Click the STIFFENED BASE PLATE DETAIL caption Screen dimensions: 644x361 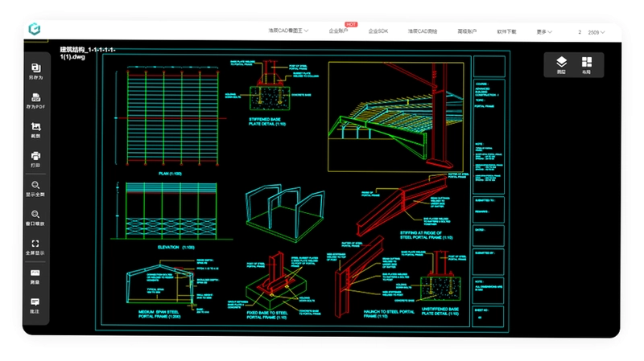(x=267, y=121)
